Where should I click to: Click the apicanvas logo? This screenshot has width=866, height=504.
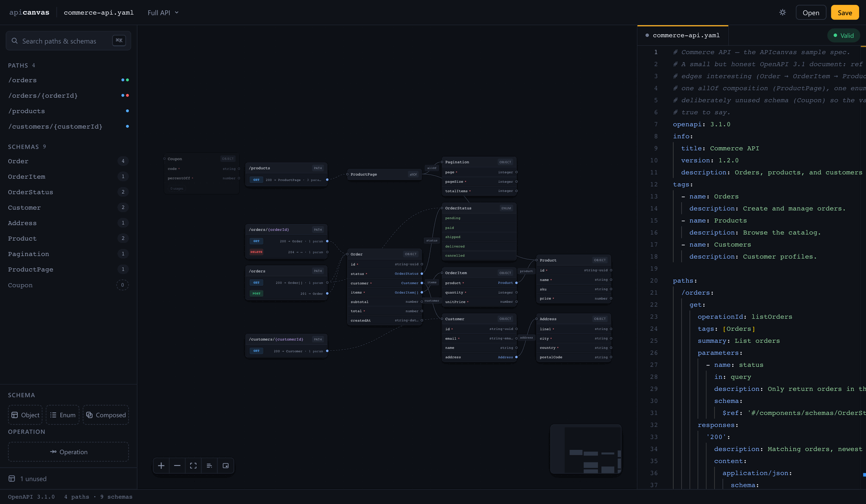click(29, 13)
